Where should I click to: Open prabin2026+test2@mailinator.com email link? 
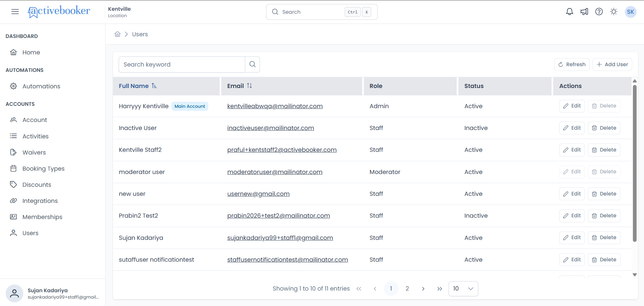(278, 216)
